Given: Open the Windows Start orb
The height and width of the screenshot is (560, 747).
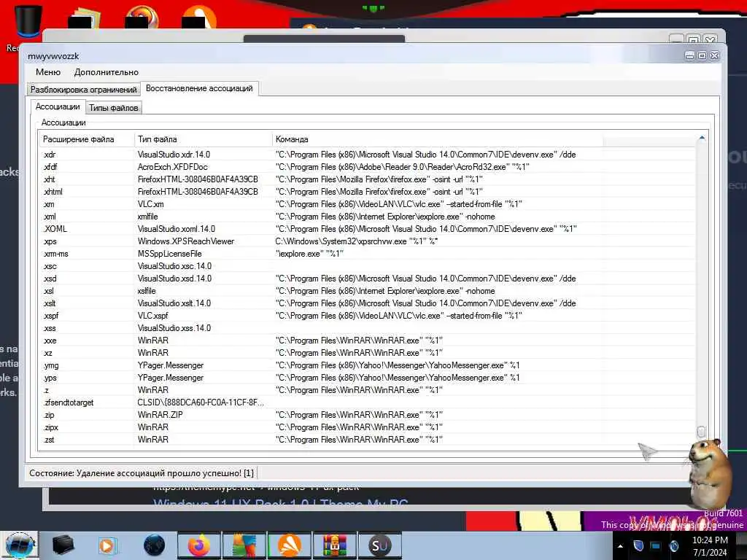Looking at the screenshot, I should point(19,545).
